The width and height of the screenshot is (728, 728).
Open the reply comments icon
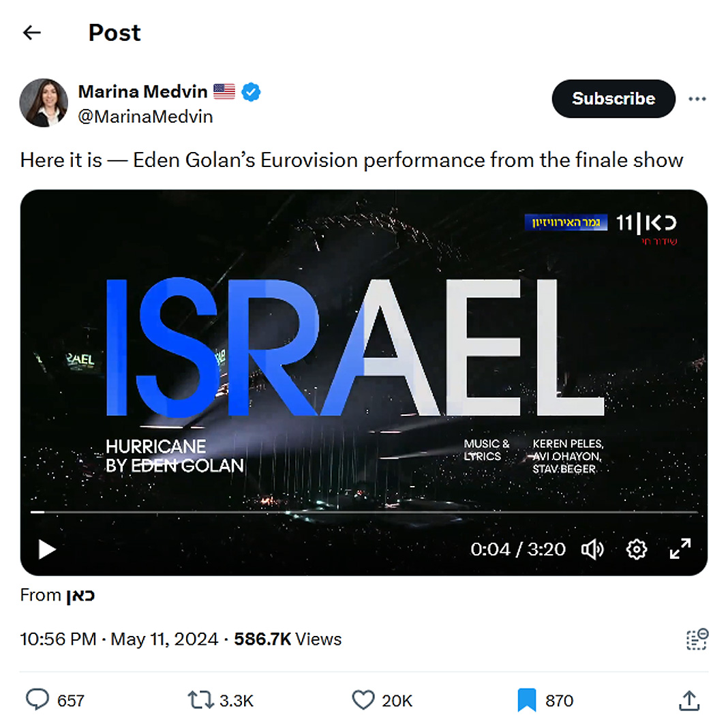point(37,700)
